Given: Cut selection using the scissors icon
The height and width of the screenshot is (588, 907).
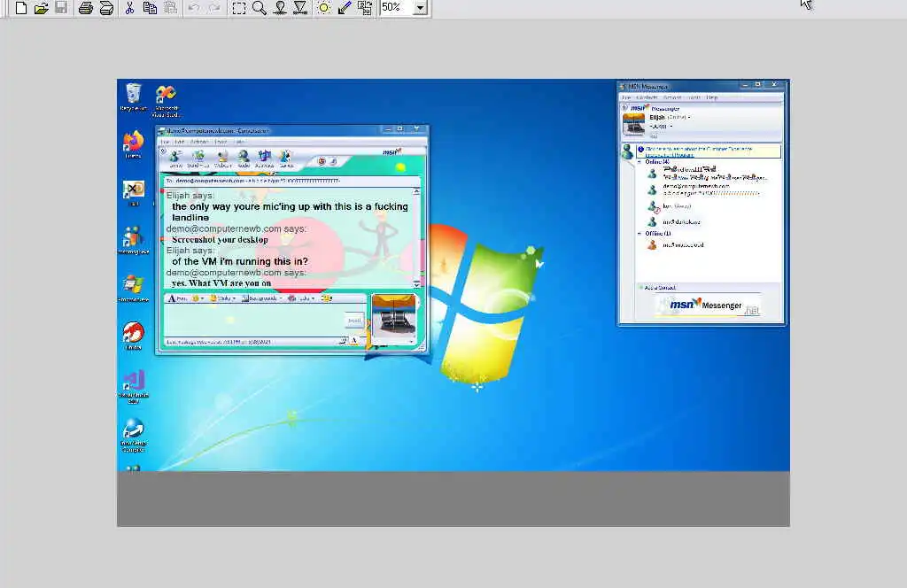Looking at the screenshot, I should pyautogui.click(x=130, y=7).
